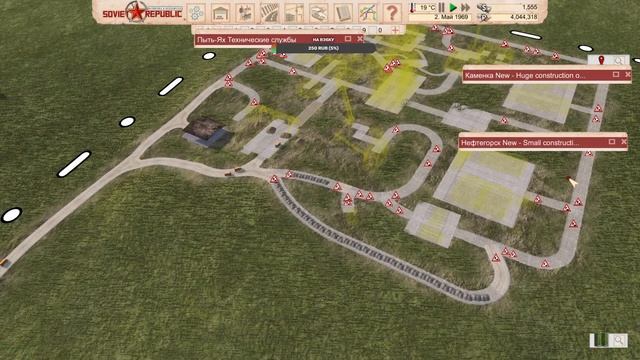Viewport: 640px width, 360px height.
Task: Click the red map pin icon
Action: 601,60
